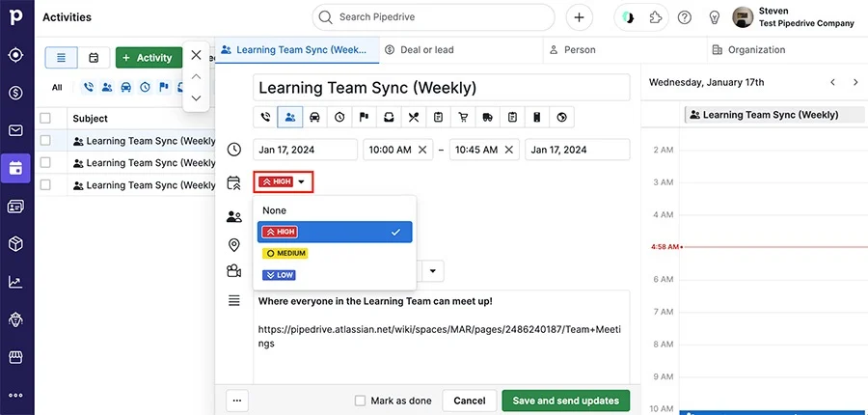The width and height of the screenshot is (868, 415).
Task: Choose None priority option
Action: pyautogui.click(x=335, y=210)
